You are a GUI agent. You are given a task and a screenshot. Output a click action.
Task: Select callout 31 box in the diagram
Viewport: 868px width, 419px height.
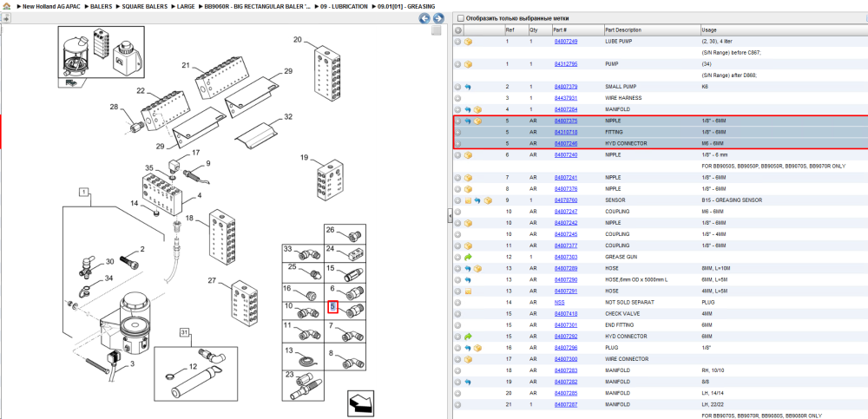coord(184,332)
